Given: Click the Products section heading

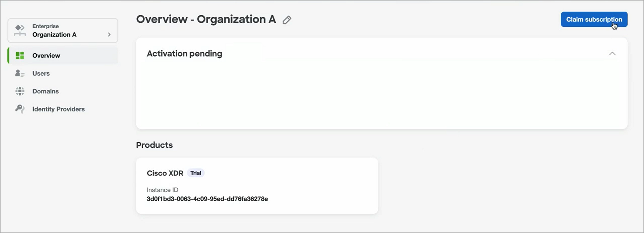Looking at the screenshot, I should pyautogui.click(x=154, y=145).
